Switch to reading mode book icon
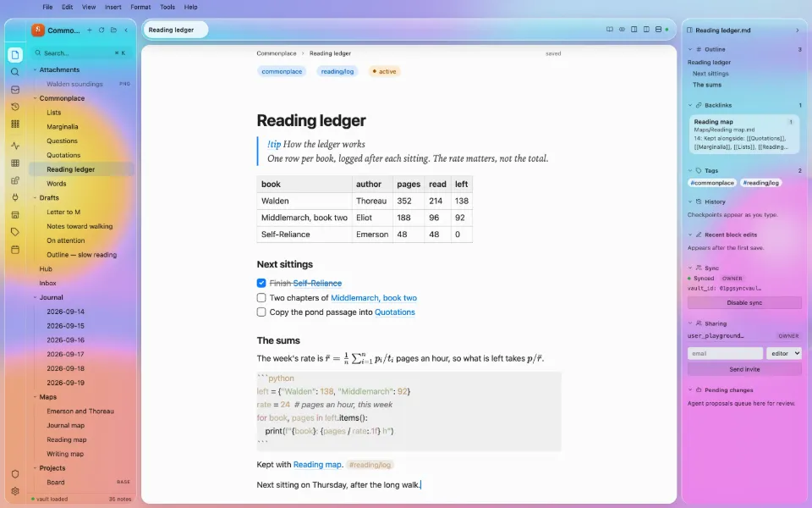 (x=610, y=30)
